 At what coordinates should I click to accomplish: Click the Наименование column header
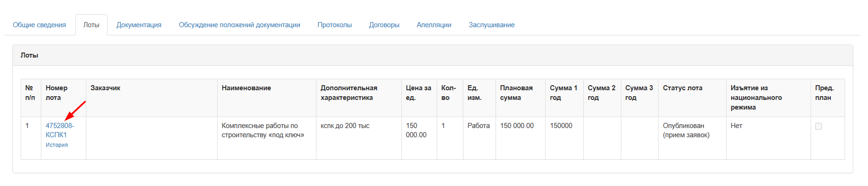pyautogui.click(x=246, y=88)
